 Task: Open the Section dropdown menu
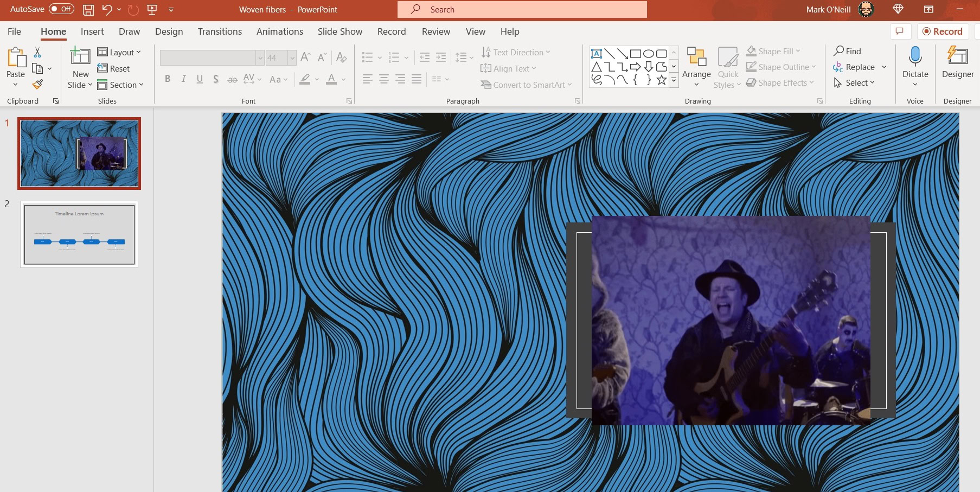pyautogui.click(x=120, y=85)
